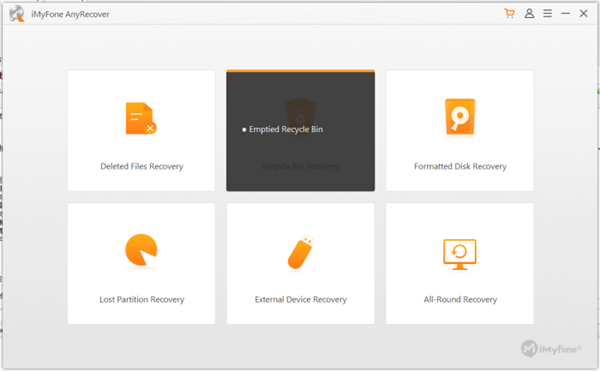Select the Lost Partition Recovery pie icon
The width and height of the screenshot is (600, 371).
click(x=141, y=250)
